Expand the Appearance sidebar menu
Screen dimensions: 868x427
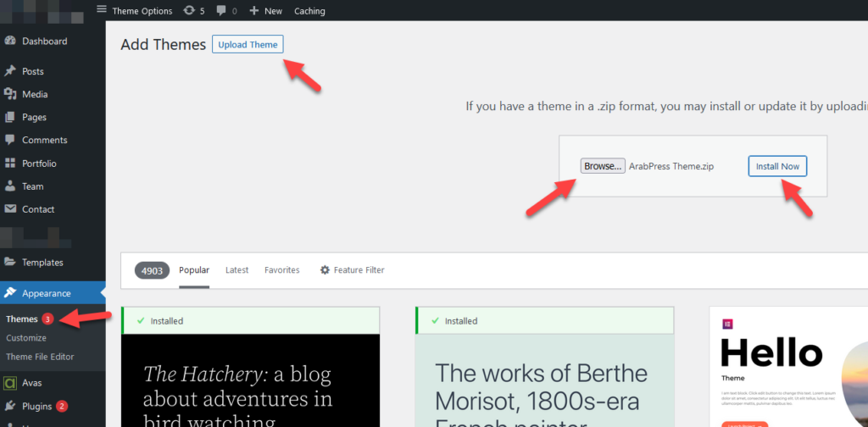(47, 293)
